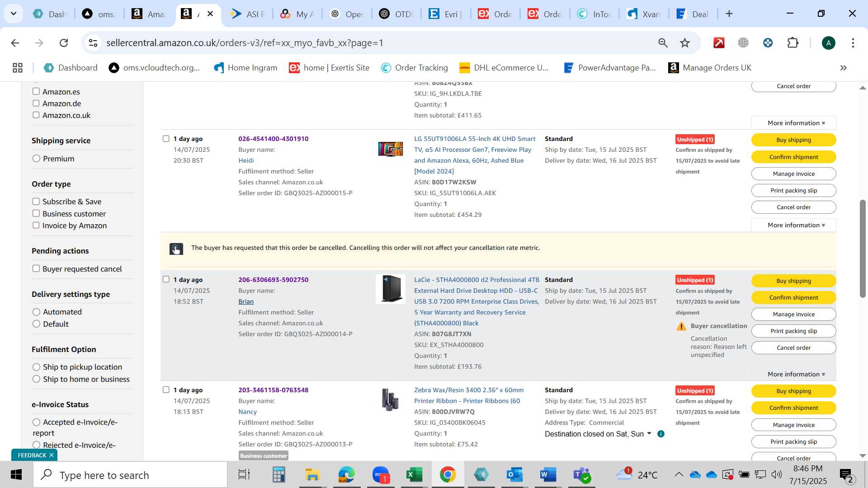Open Outlook from the taskbar
Viewport: 868px width, 488px height.
point(514,475)
